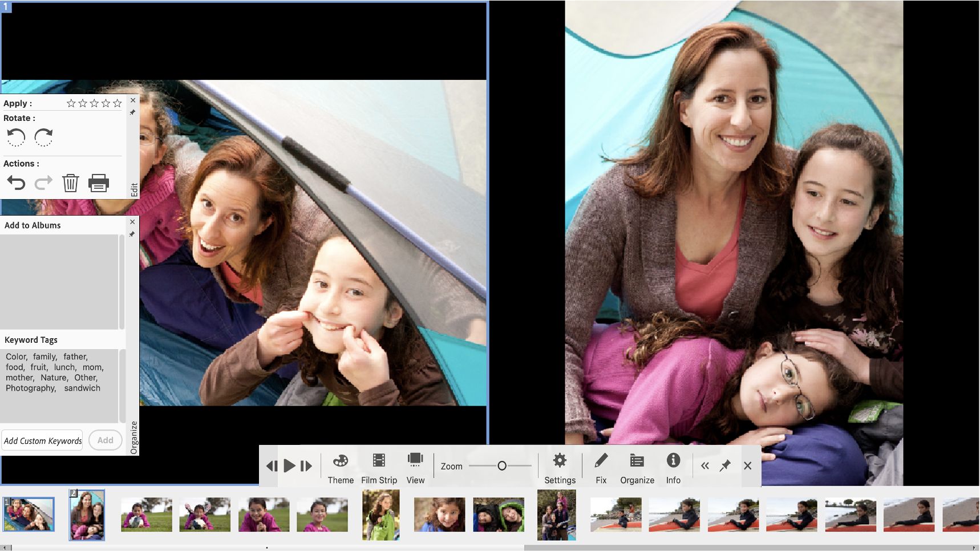This screenshot has width=980, height=551.
Task: Apply the Other keyword tag
Action: (x=86, y=378)
